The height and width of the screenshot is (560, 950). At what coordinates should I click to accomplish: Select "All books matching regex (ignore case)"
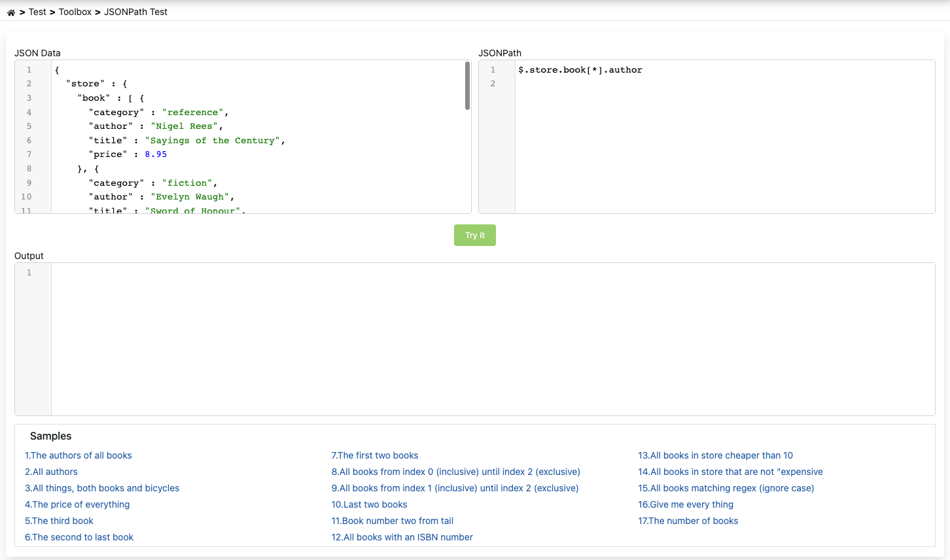tap(726, 488)
